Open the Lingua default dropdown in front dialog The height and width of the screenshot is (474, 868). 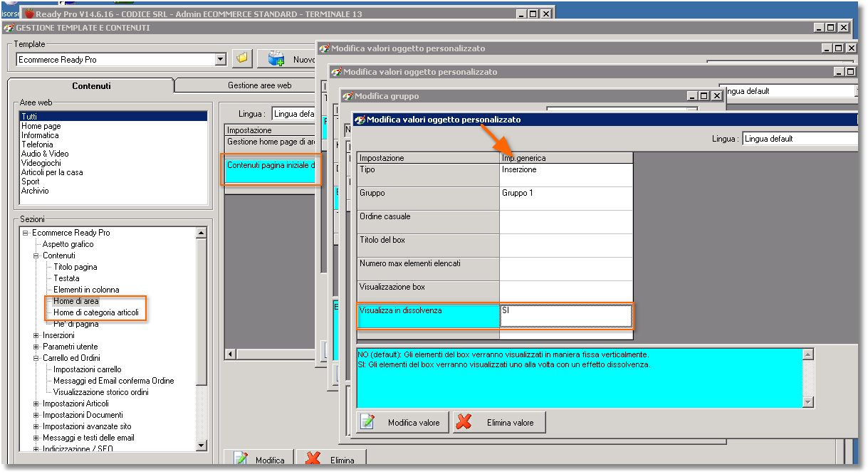(x=800, y=139)
